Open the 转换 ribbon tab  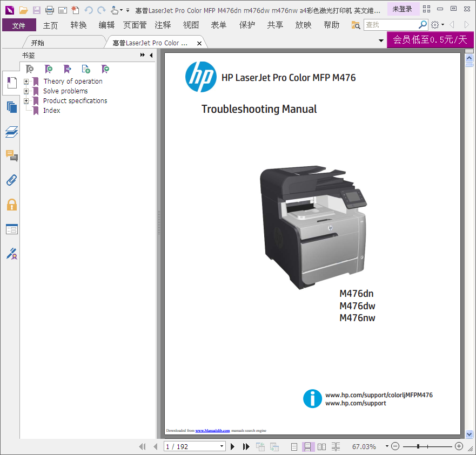(x=79, y=25)
